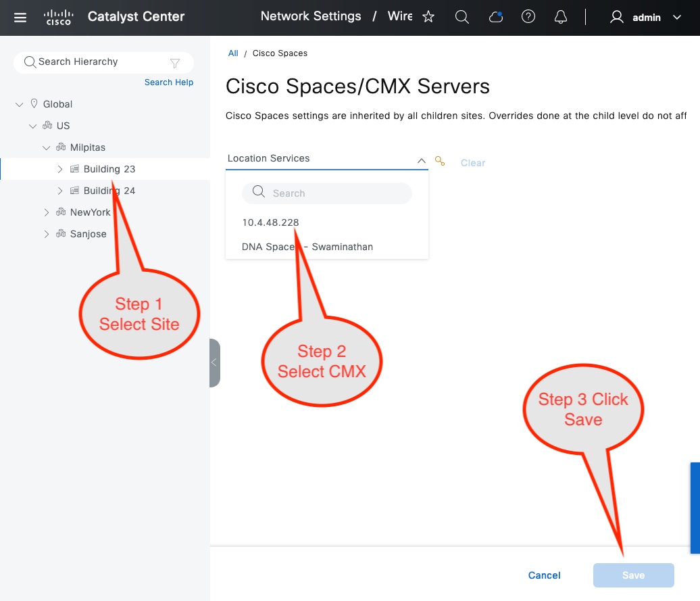Click Network Settings in the header

click(311, 16)
